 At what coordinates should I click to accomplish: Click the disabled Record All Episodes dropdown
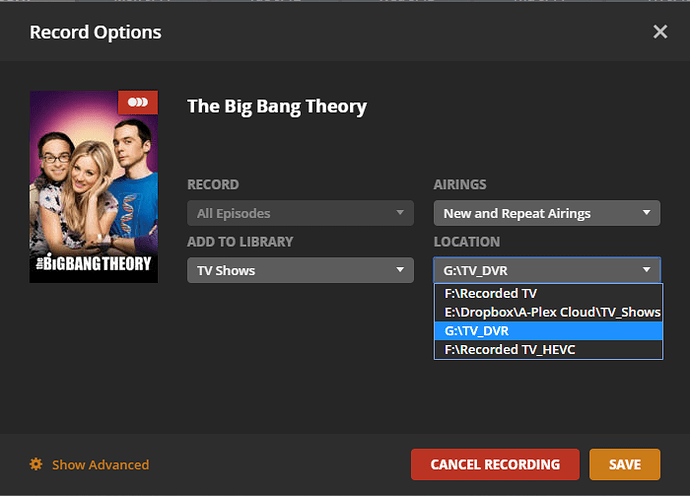click(300, 213)
